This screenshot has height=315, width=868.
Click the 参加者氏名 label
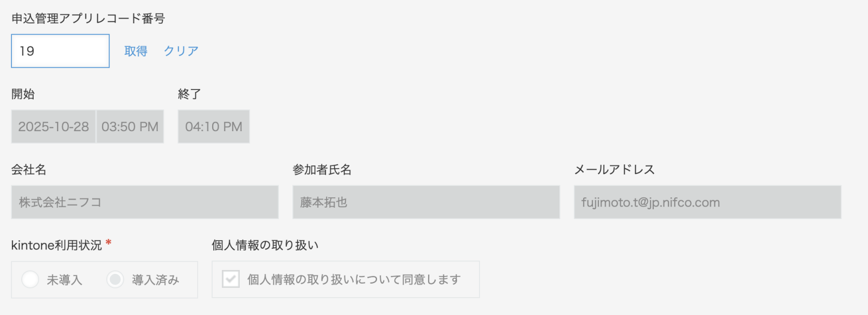click(322, 170)
